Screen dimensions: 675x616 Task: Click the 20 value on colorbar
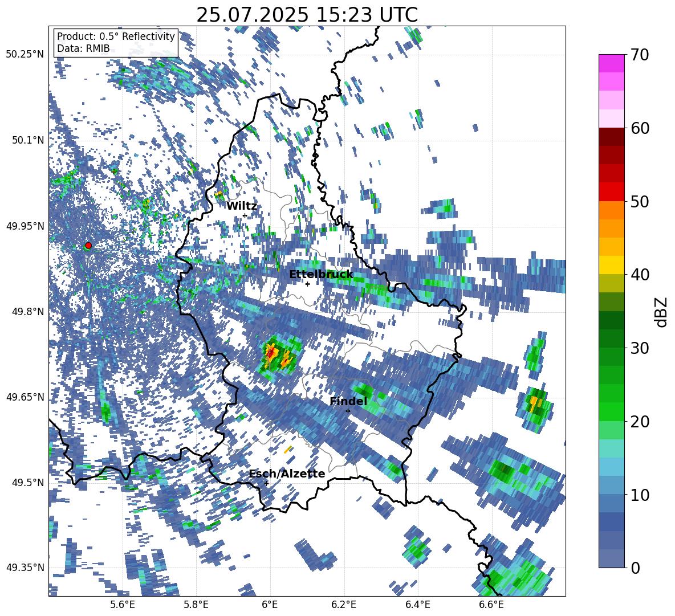tap(640, 421)
